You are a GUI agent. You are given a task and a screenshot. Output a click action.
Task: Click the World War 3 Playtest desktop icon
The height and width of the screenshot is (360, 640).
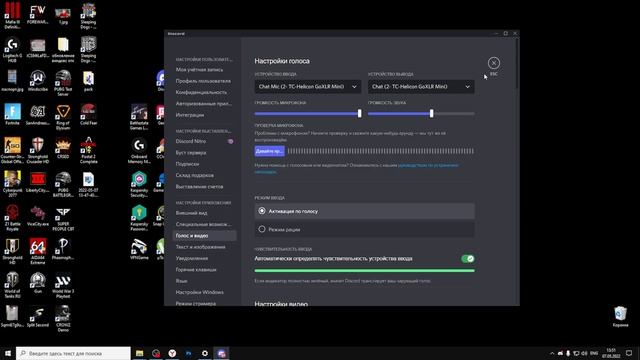(x=63, y=285)
